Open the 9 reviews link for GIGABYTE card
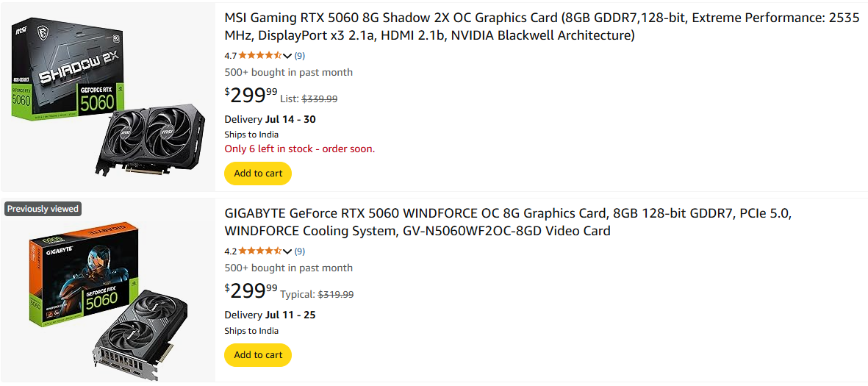The width and height of the screenshot is (868, 386). [300, 251]
